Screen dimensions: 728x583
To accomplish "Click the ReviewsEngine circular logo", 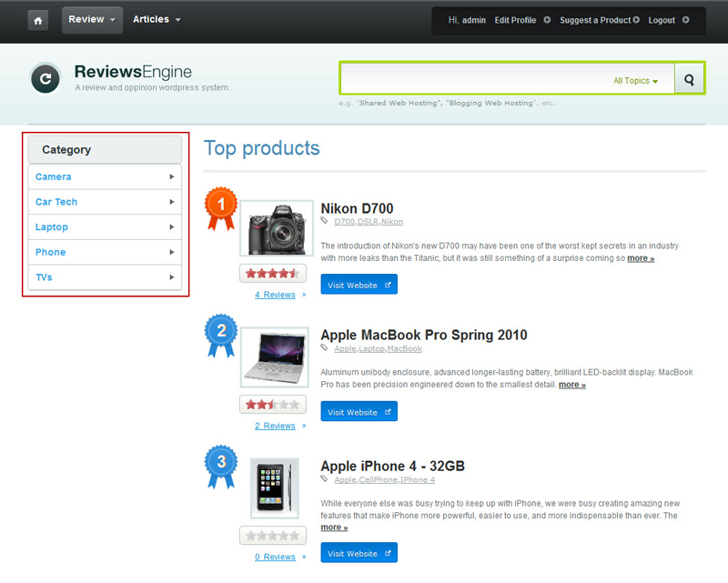I will click(x=45, y=78).
